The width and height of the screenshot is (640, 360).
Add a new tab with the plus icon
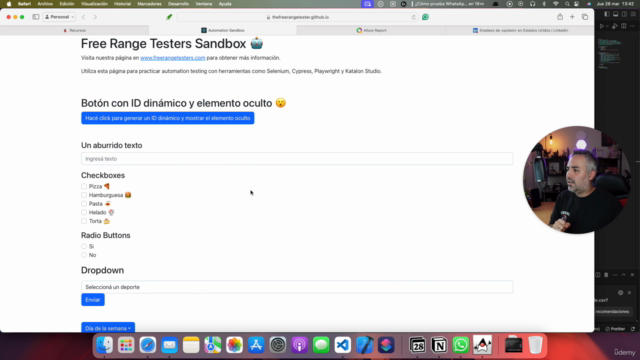(x=572, y=17)
